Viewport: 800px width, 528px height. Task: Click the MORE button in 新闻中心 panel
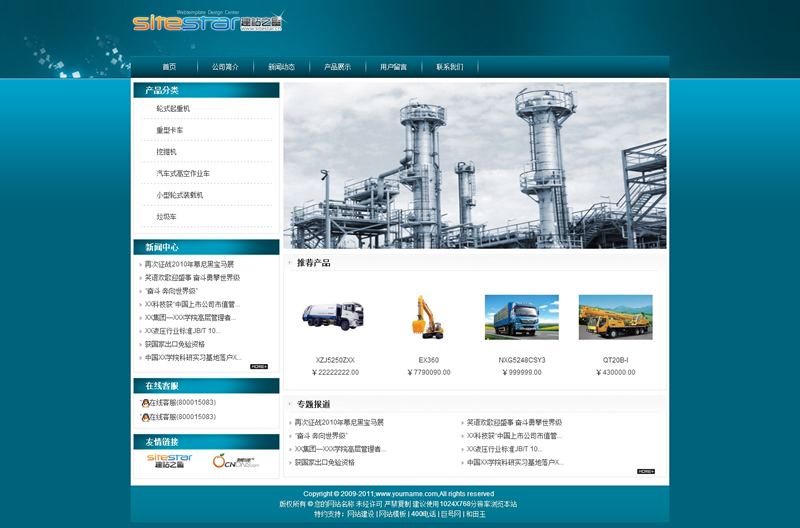tap(259, 367)
